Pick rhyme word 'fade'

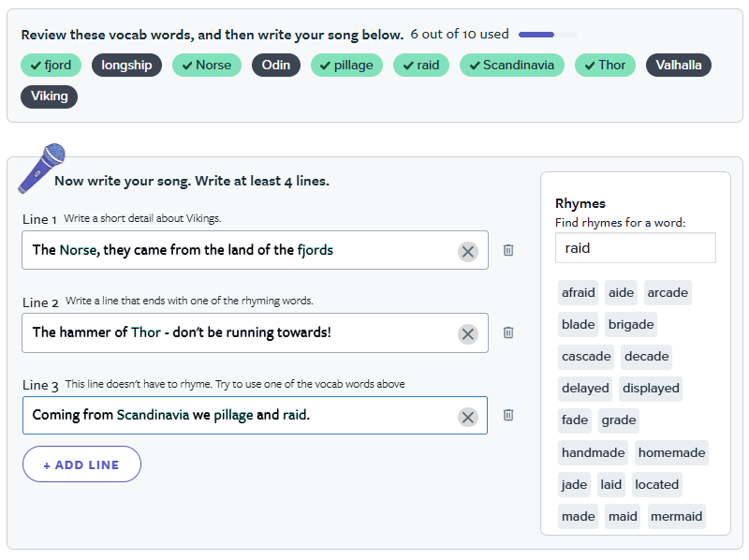click(575, 420)
